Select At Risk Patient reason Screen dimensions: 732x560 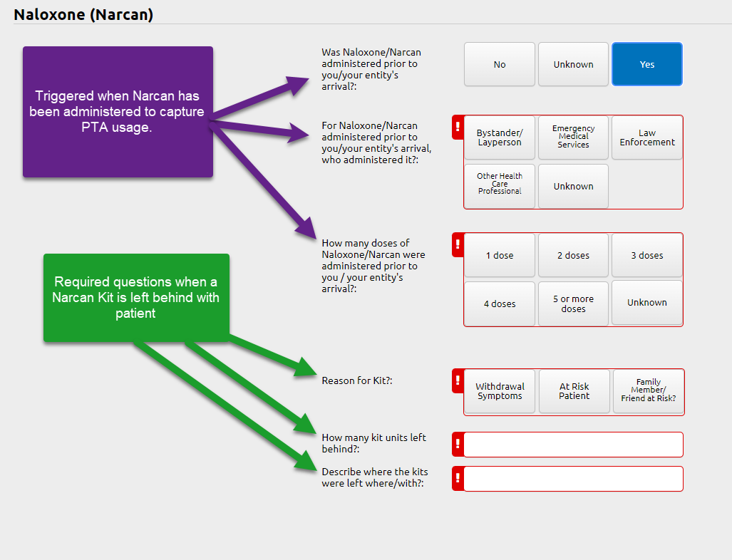coord(574,392)
